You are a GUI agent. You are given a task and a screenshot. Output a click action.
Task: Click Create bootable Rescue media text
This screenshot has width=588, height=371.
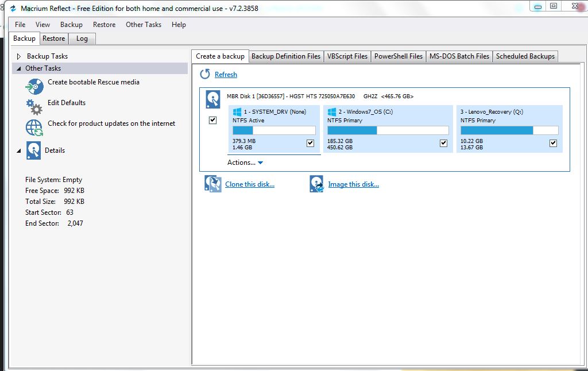click(94, 82)
